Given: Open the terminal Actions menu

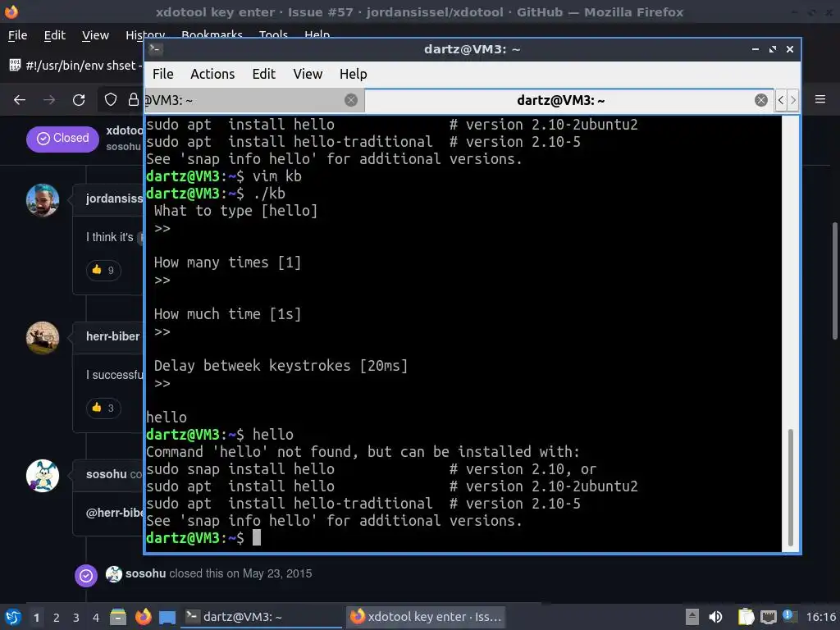Looking at the screenshot, I should pos(212,74).
